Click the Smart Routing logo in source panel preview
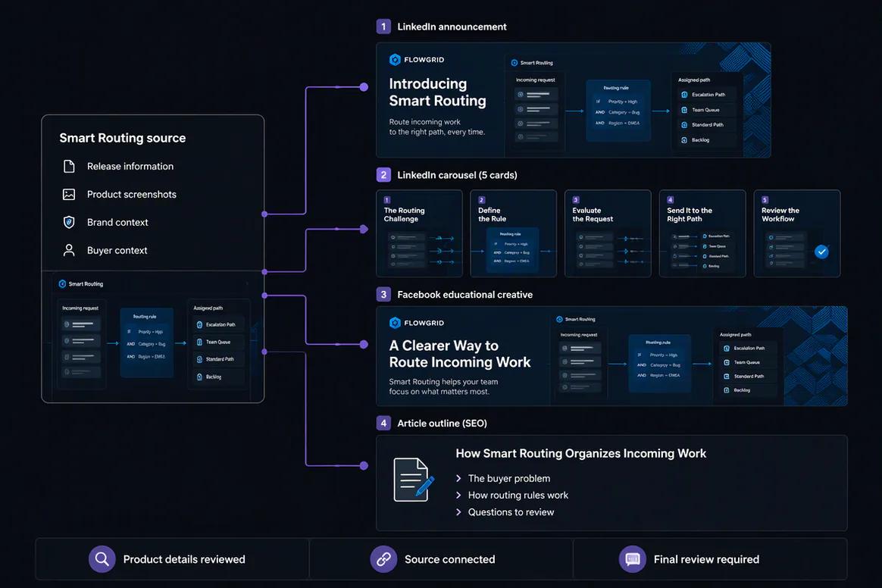 coord(62,283)
